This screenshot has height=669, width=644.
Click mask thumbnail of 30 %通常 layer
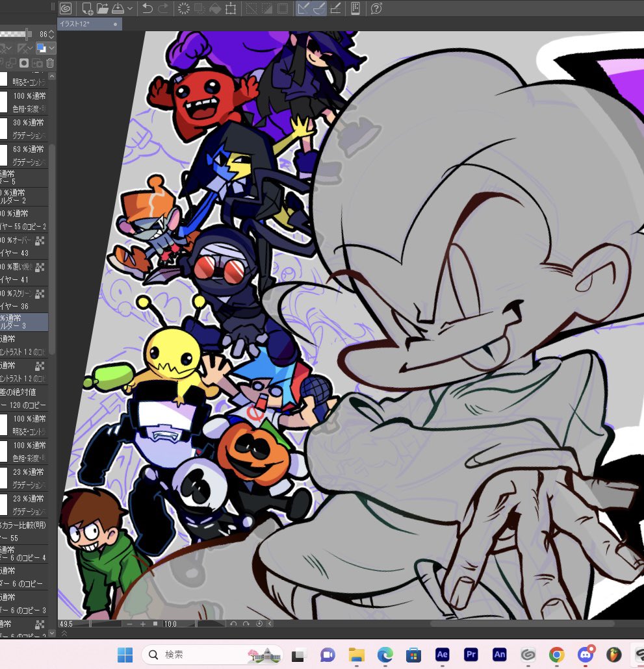[3, 129]
